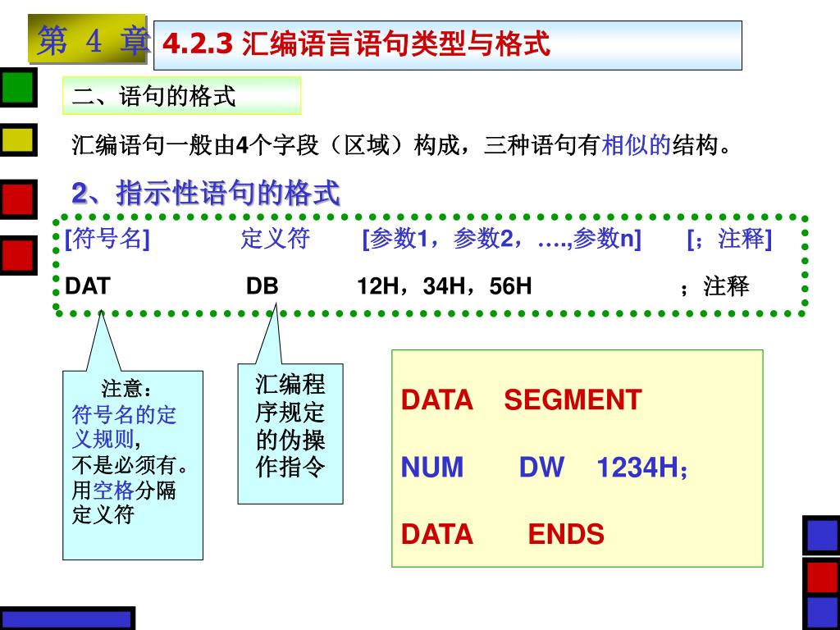Screen dimensions: 840x630
Task: Click blue text '符号名的定义规则'
Action: pyautogui.click(x=125, y=427)
